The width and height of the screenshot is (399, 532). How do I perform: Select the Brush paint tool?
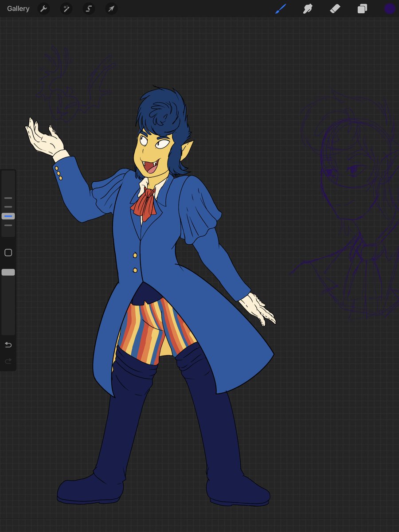click(281, 8)
